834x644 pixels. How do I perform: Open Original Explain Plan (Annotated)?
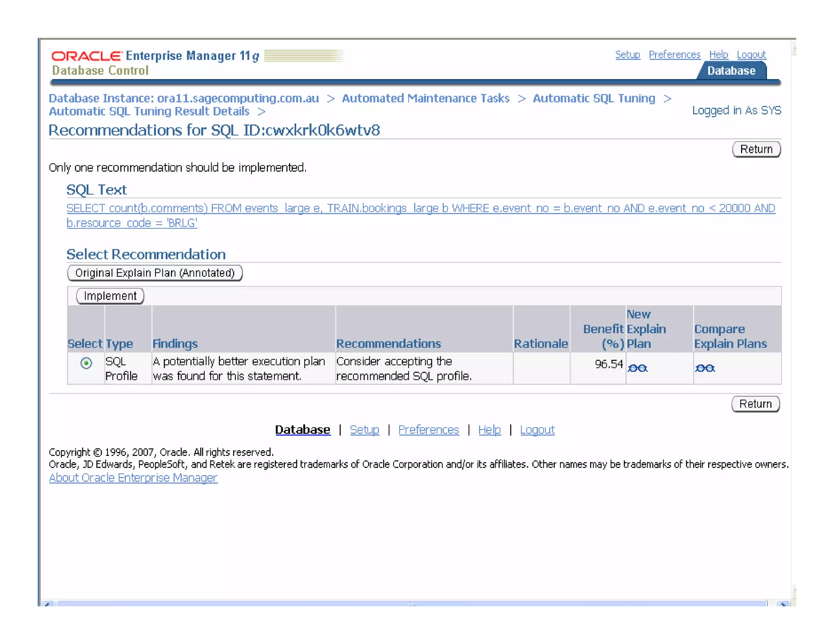[155, 273]
